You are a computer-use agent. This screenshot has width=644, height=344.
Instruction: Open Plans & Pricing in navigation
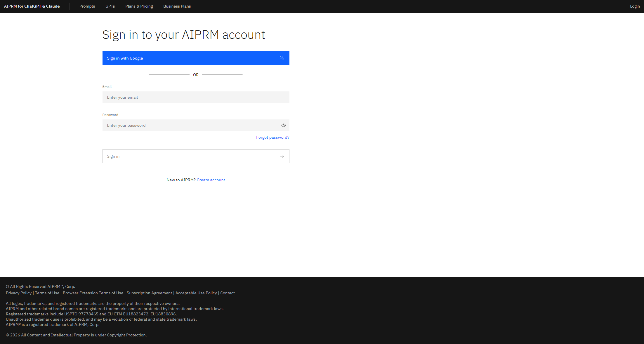[x=139, y=6]
